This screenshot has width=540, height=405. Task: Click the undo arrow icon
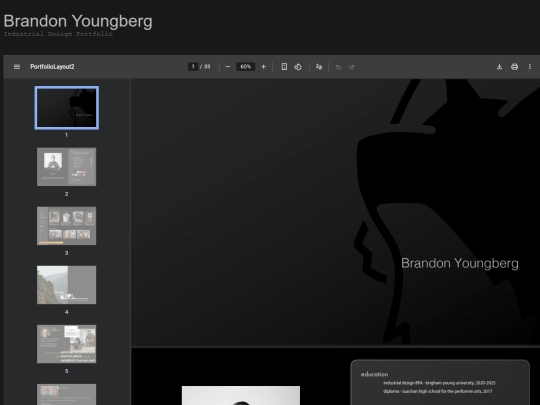338,67
